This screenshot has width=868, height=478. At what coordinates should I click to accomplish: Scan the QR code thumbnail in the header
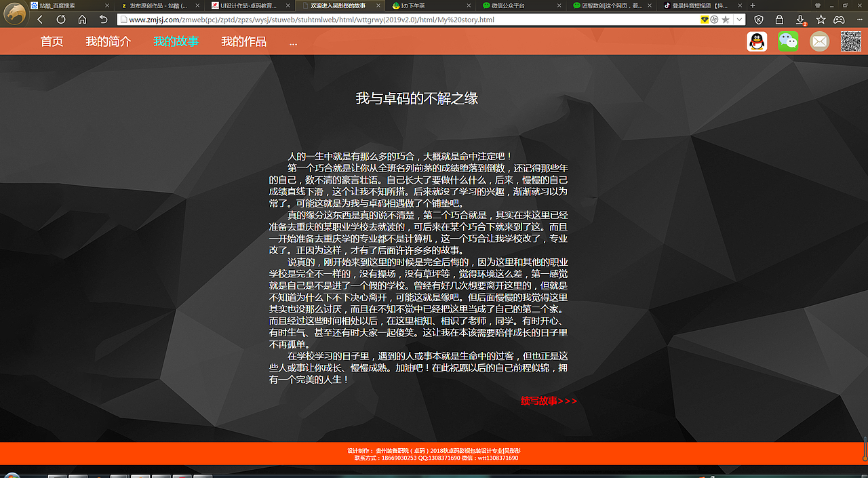(x=851, y=41)
